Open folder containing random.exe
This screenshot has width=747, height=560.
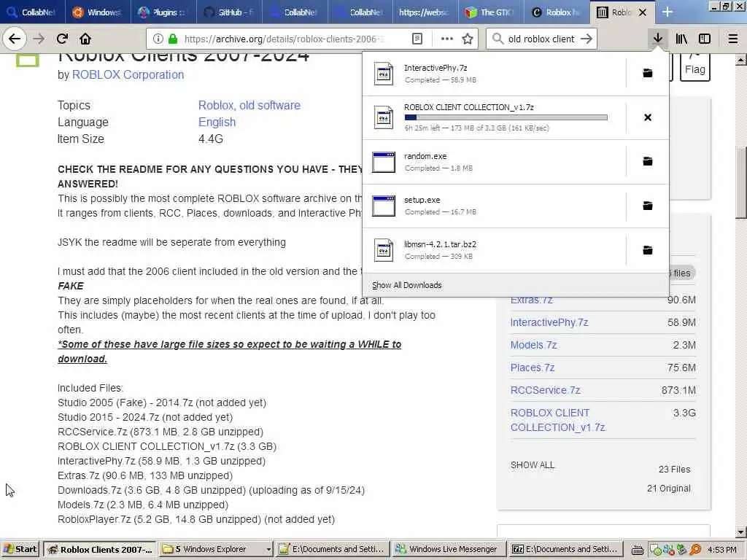(648, 161)
